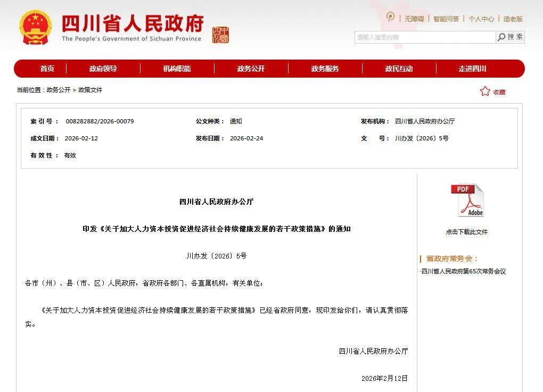543x392 pixels.
Task: Open the 政府领导 navigation item
Action: tap(103, 69)
